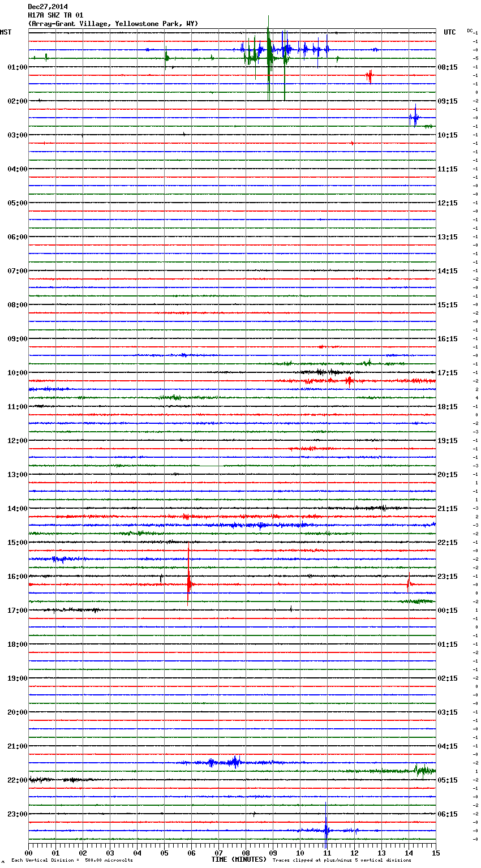Click the date label Dec27,2014
Image resolution: width=481 pixels, height=868 pixels.
click(48, 7)
